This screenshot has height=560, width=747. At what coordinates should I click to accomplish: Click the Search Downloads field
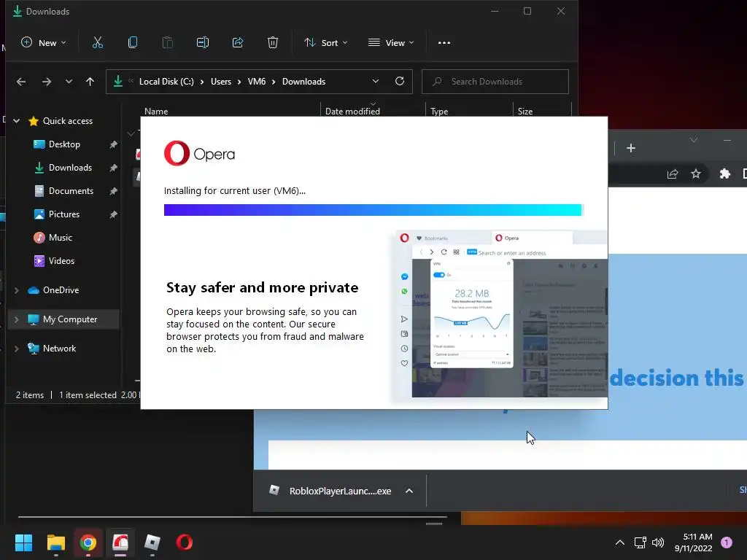[x=495, y=82]
